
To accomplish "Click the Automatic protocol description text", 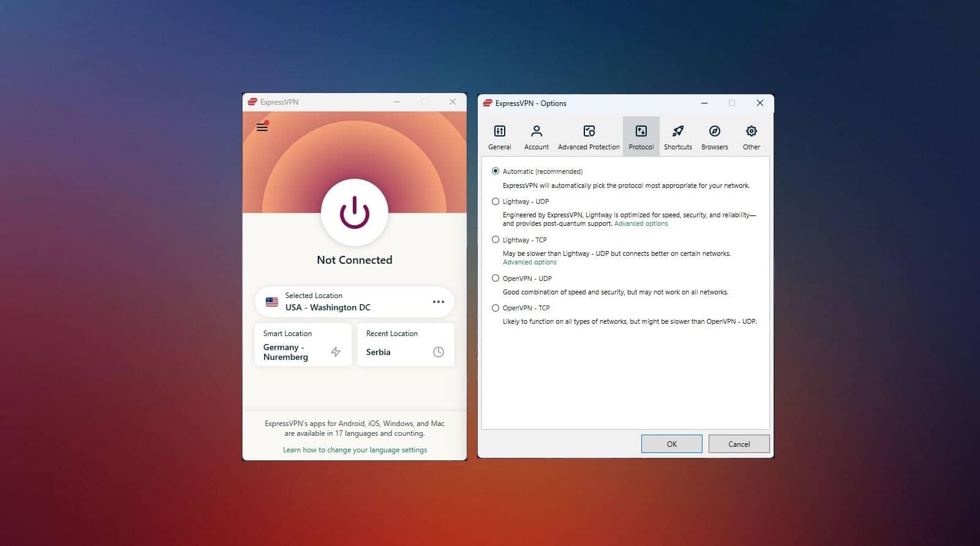I will point(626,185).
